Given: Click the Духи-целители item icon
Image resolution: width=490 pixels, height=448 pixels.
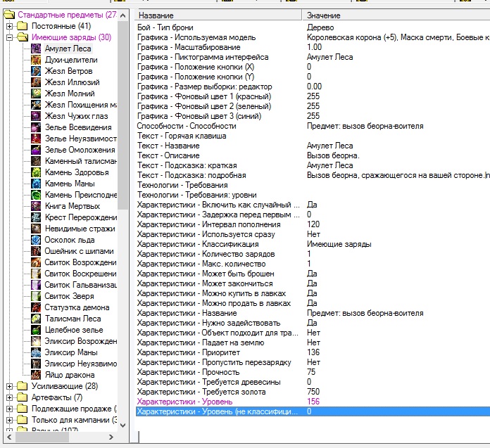Looking at the screenshot, I should click(36, 60).
